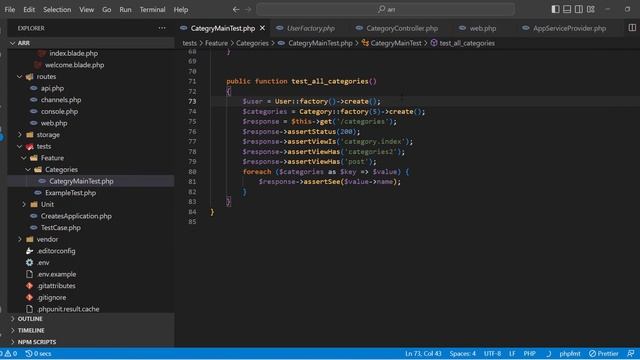
Task: Toggle primary sidebar layout icon
Action: [555, 9]
